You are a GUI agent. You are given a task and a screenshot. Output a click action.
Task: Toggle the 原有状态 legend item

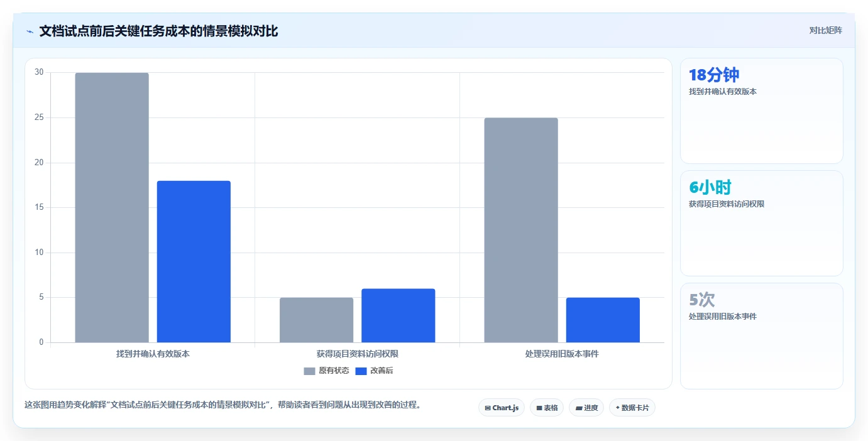tap(326, 371)
